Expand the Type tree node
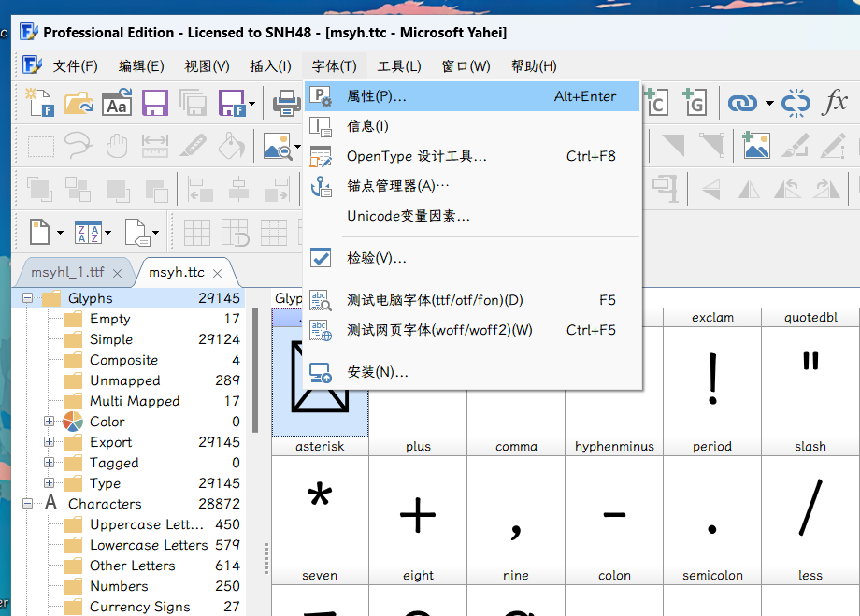 49,482
